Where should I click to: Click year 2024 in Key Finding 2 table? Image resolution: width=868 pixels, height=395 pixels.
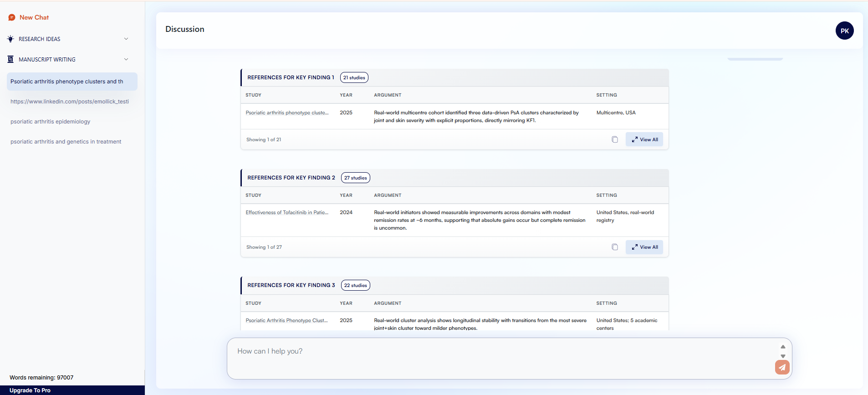[x=346, y=212]
